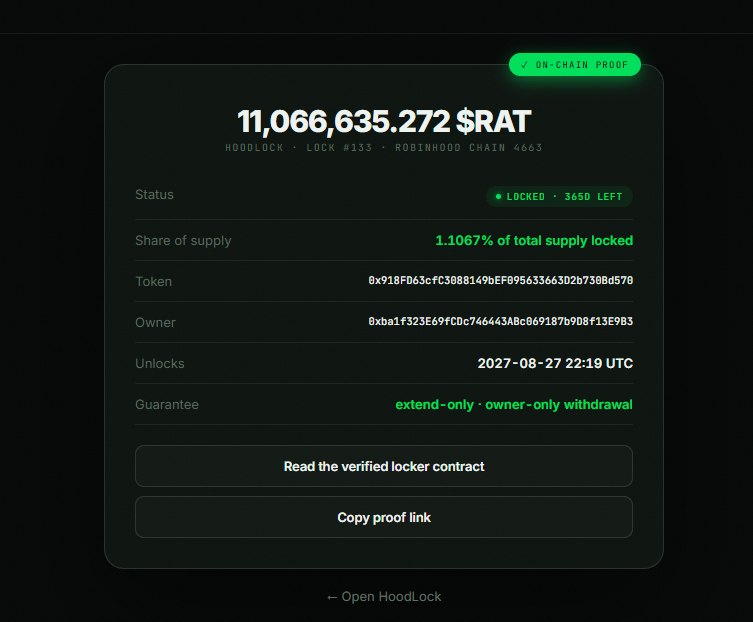Click the HoodLock Lock #133 subtitle line
This screenshot has height=622, width=753.
pos(384,147)
